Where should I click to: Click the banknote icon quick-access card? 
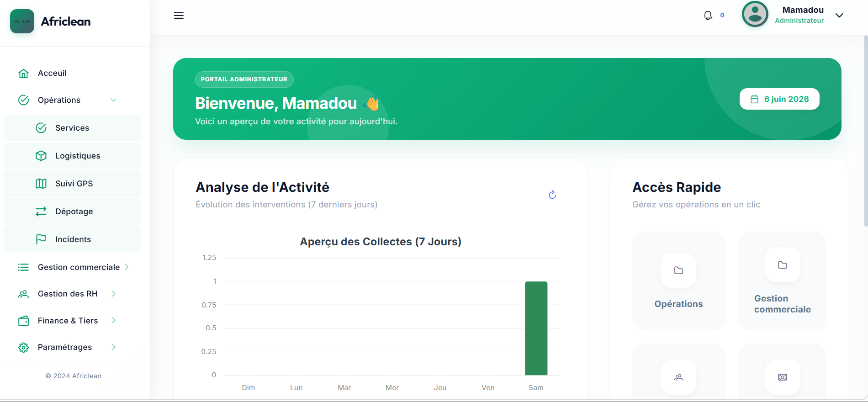783,377
